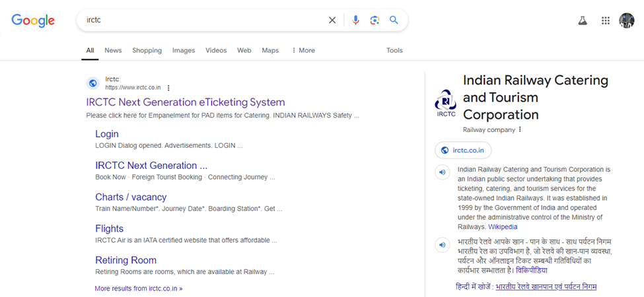Click the irctc.co.in website chip
This screenshot has width=644, height=297.
coord(463,150)
